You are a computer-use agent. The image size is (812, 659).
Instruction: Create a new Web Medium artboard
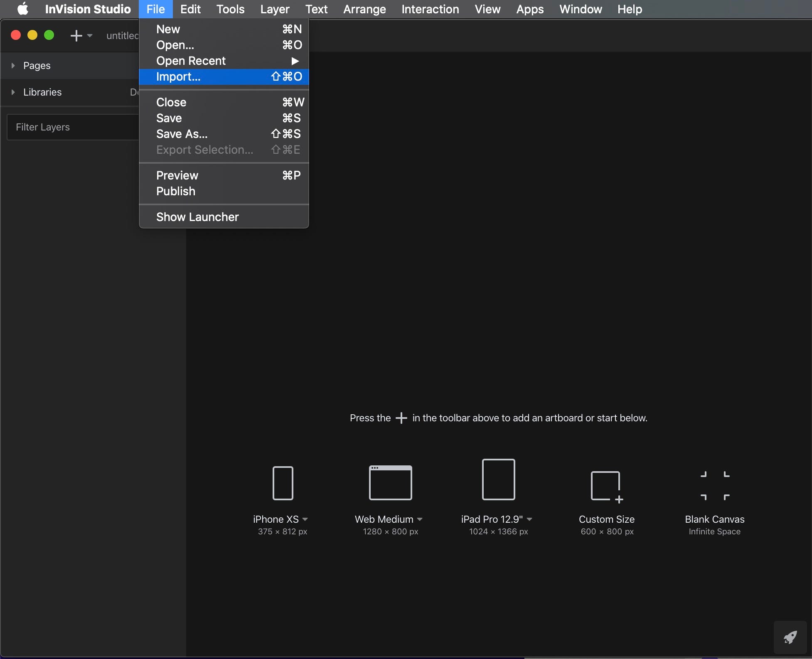(390, 482)
